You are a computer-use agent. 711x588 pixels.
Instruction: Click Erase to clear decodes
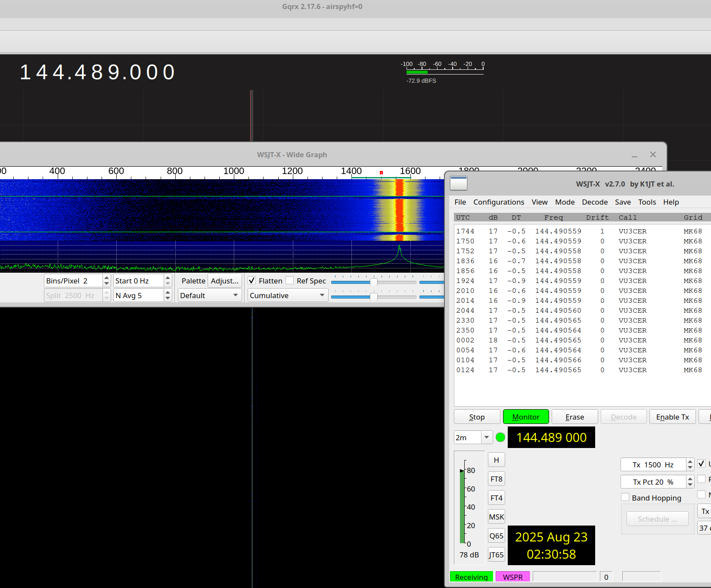[574, 417]
